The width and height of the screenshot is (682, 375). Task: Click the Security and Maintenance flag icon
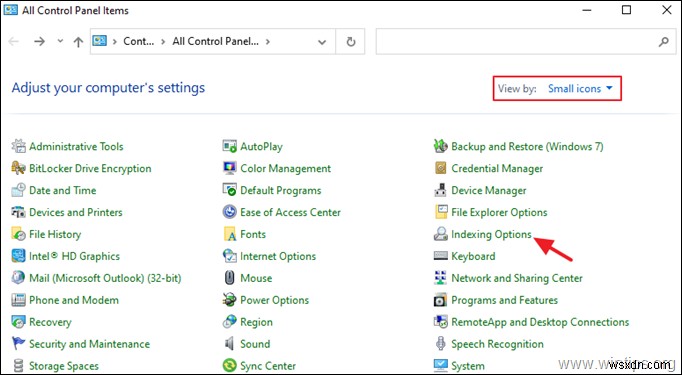(18, 344)
